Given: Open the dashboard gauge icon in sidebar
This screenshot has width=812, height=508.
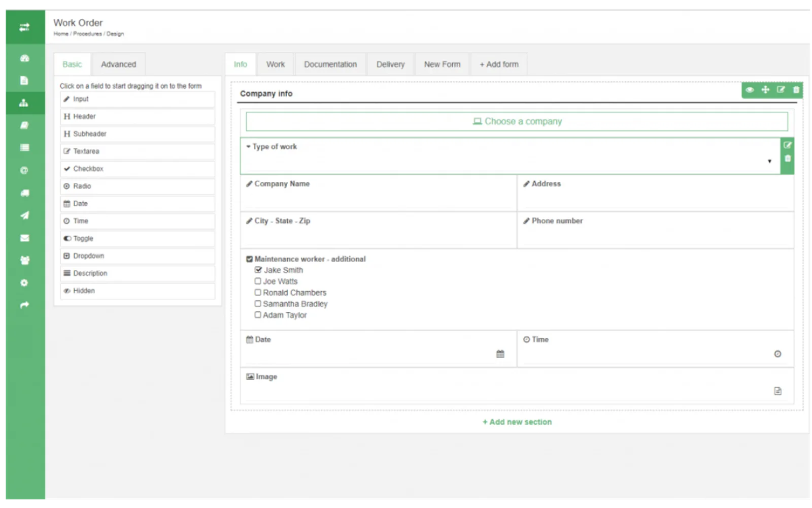Looking at the screenshot, I should (x=24, y=58).
